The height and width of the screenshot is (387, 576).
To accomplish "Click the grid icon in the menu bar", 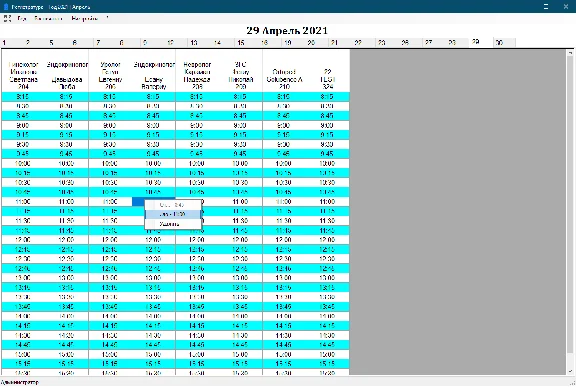I will click(x=7, y=18).
